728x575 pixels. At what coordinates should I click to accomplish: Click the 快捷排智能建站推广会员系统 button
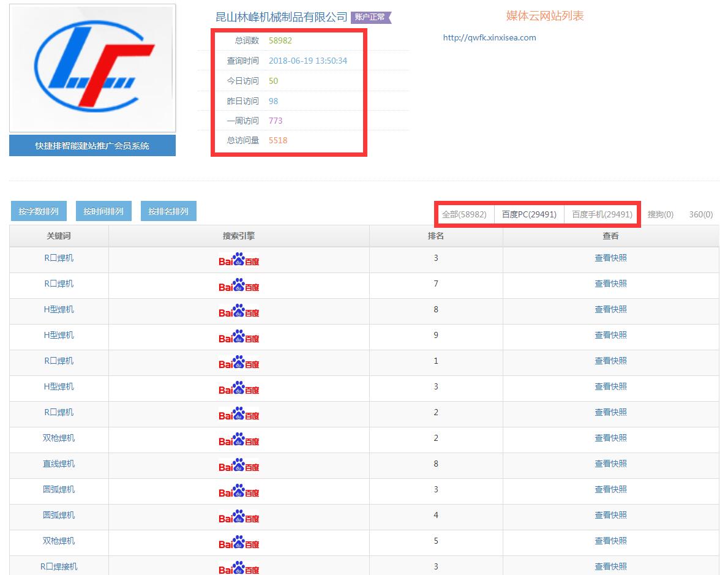coord(92,146)
